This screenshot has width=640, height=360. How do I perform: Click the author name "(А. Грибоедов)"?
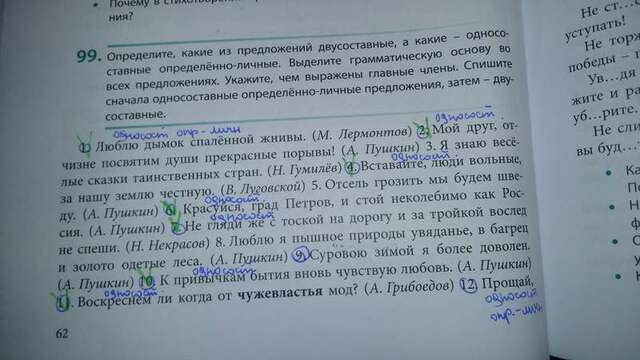(409, 287)
